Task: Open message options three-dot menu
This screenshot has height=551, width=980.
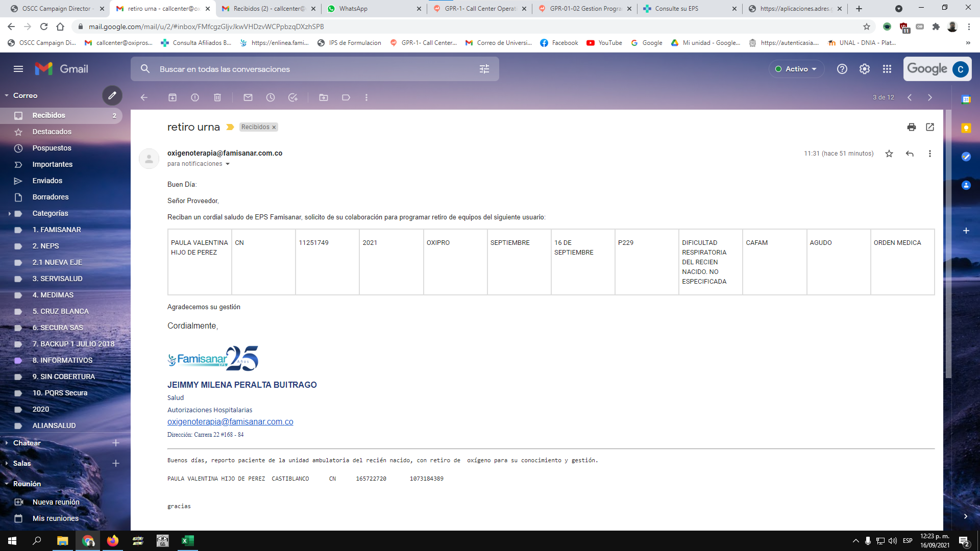Action: click(930, 154)
